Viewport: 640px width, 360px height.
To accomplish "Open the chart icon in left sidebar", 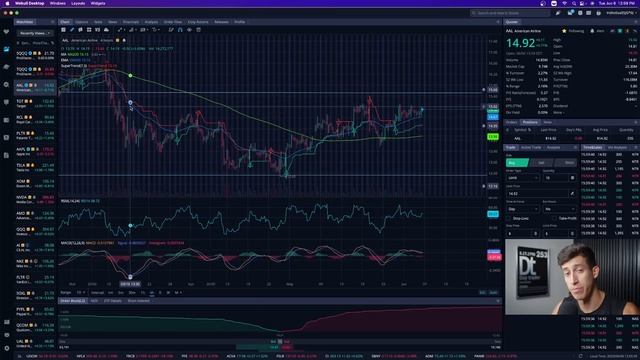I will [x=6, y=49].
